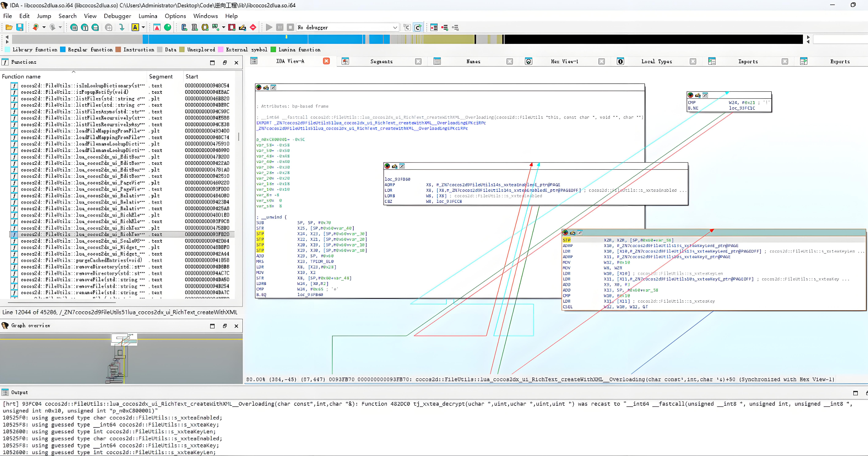Maximize the Functions panel
Viewport: 868px width, 456px height.
[212, 62]
